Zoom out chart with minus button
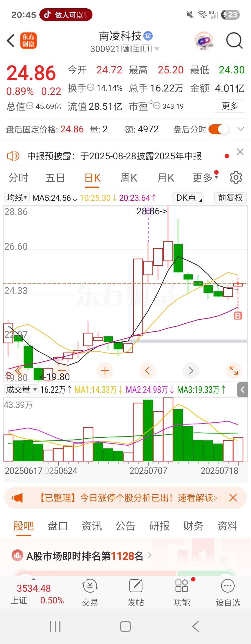The height and width of the screenshot is (644, 251). tap(62, 370)
